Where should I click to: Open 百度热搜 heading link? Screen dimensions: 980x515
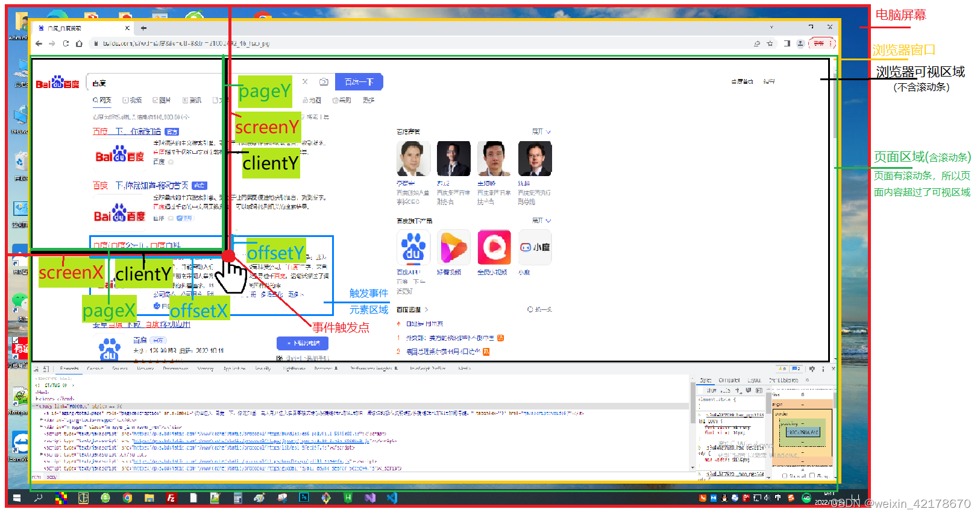[x=412, y=309]
